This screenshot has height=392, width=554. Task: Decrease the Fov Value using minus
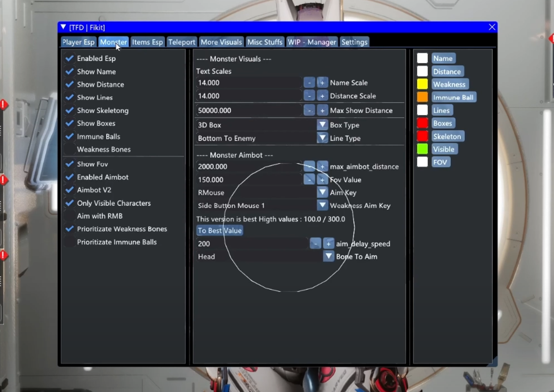(309, 179)
